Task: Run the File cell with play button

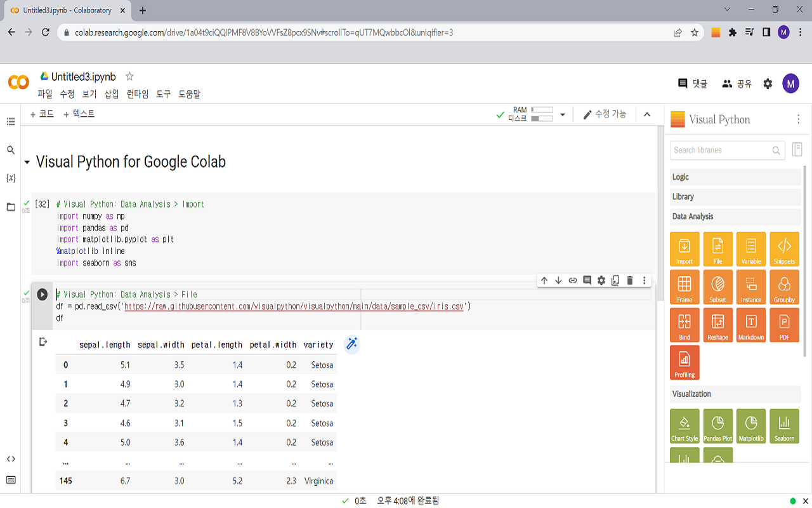Action: (x=42, y=294)
